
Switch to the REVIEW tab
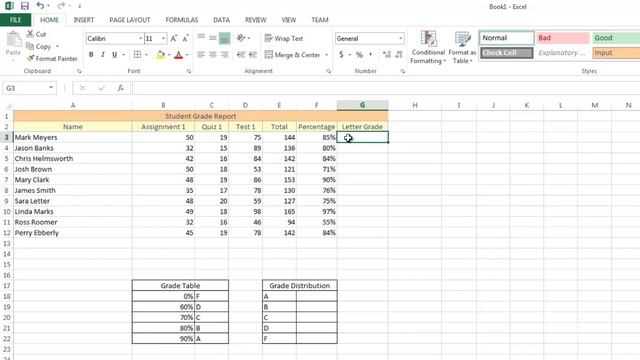pos(256,20)
